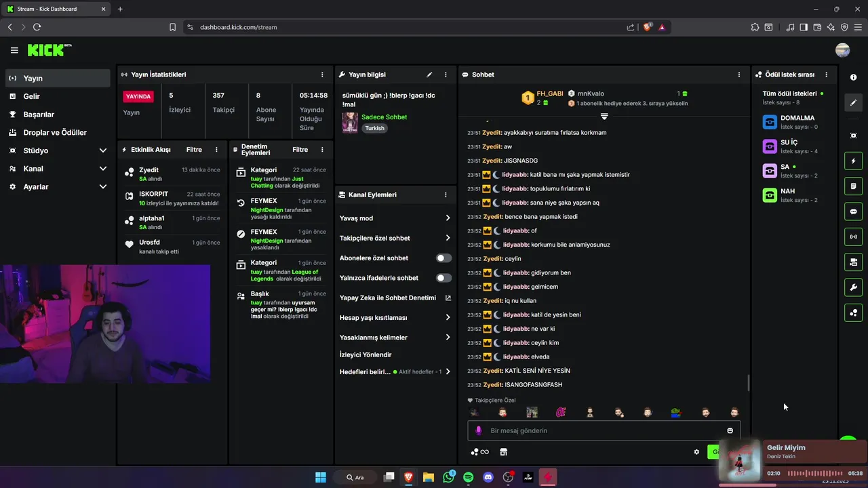This screenshot has height=488, width=868.
Task: Click the Gelir Miyim album thumbnail
Action: click(x=740, y=462)
